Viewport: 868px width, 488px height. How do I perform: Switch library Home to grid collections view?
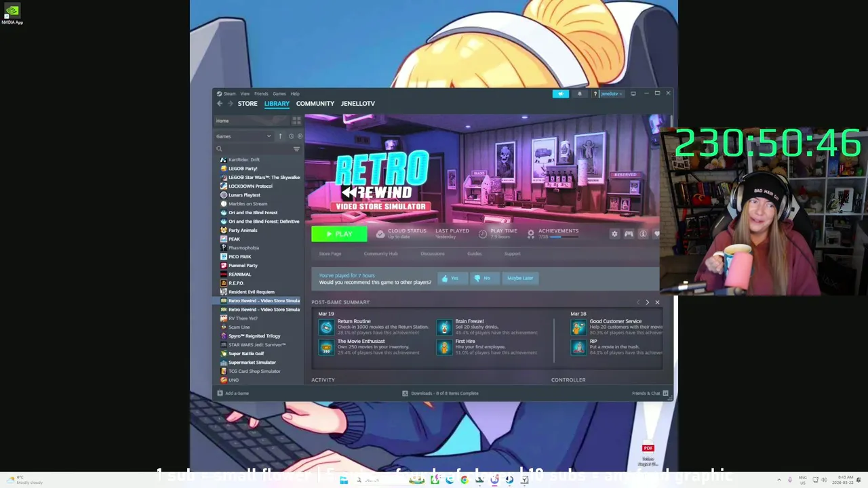296,121
